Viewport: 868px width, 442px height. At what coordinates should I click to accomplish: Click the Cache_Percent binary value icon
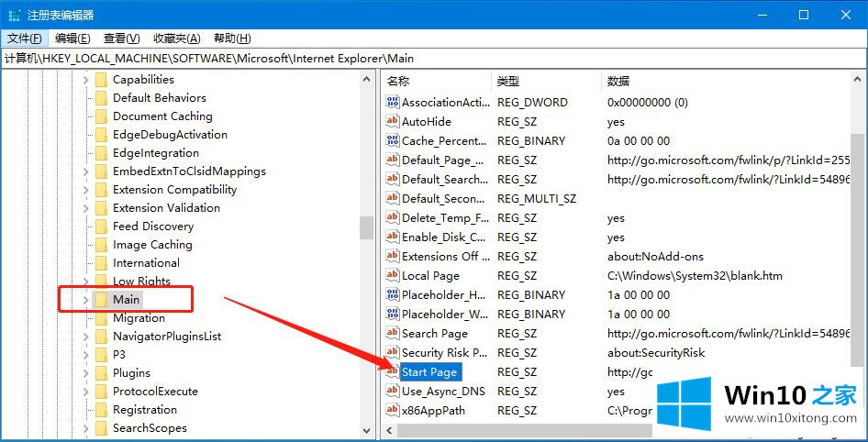(x=393, y=141)
